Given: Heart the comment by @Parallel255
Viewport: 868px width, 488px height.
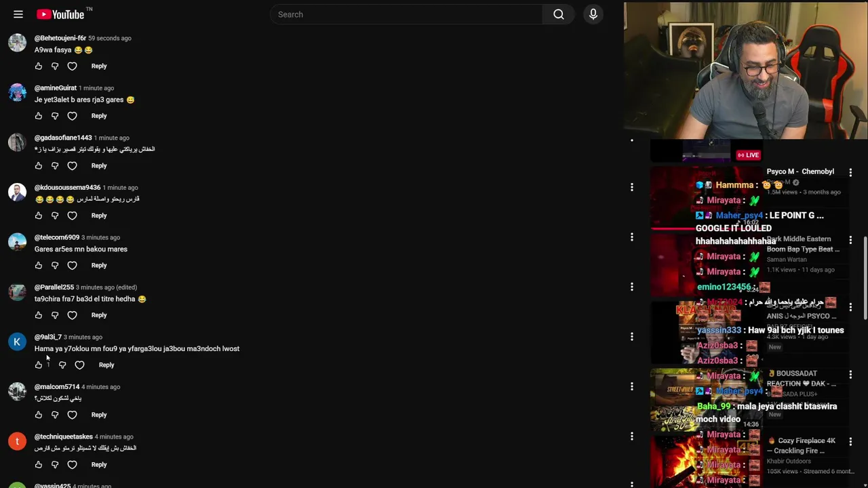Looking at the screenshot, I should coord(72,315).
